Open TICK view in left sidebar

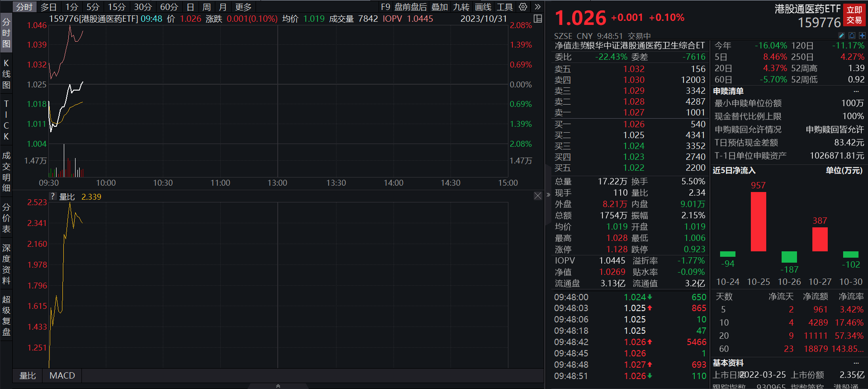pyautogui.click(x=6, y=120)
